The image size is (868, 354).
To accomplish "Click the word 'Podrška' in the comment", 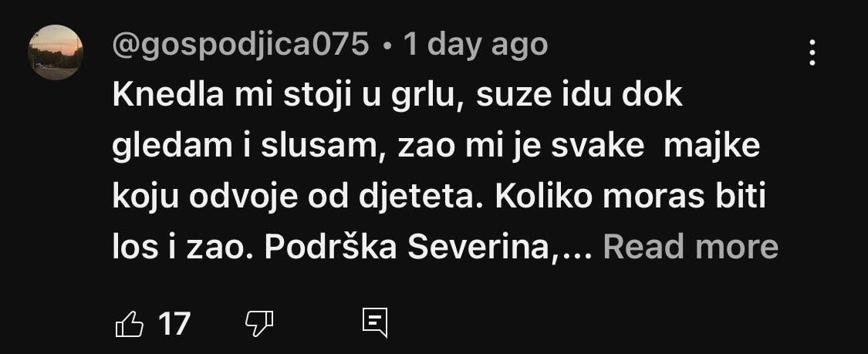I will point(331,248).
